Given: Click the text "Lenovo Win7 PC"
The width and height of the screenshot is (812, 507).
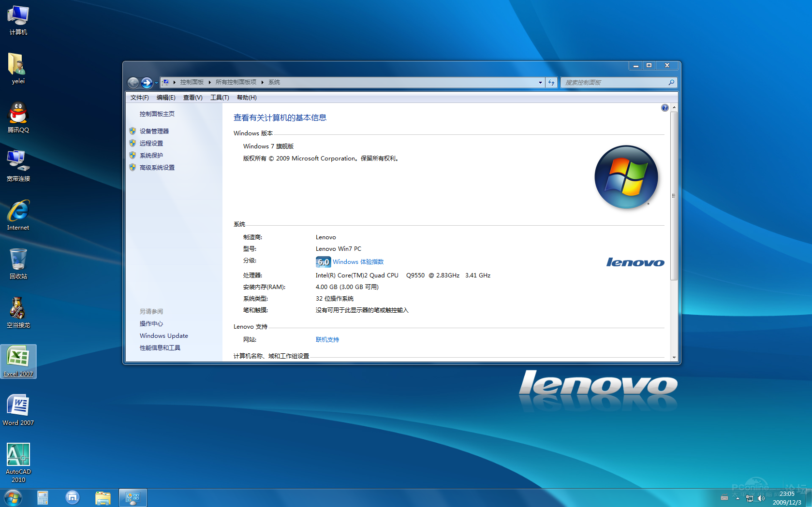Looking at the screenshot, I should (339, 249).
